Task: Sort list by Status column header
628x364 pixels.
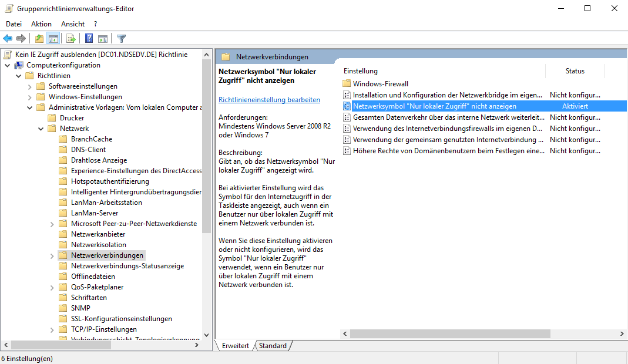Action: [575, 71]
